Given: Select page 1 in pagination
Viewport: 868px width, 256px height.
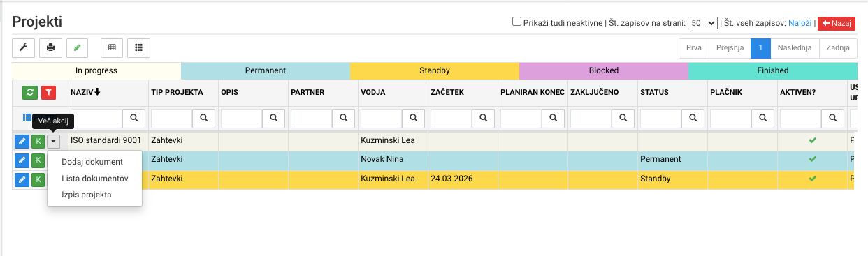Looking at the screenshot, I should (x=760, y=48).
